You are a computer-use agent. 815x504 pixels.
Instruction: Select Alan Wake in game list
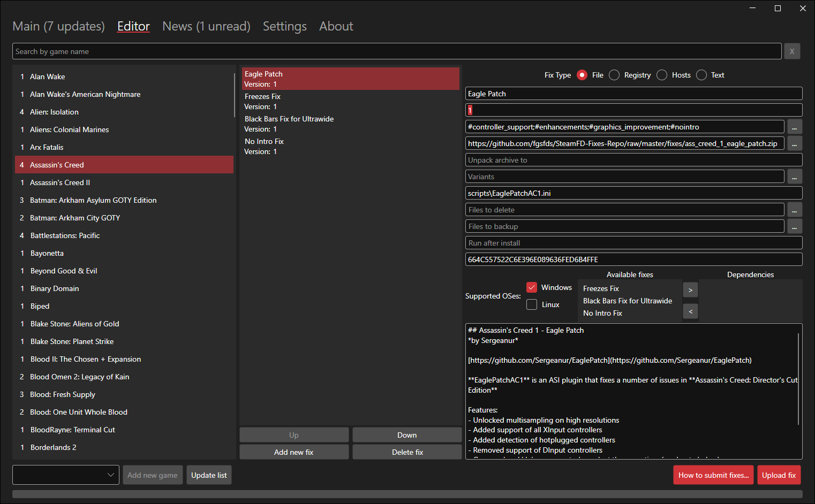(124, 77)
